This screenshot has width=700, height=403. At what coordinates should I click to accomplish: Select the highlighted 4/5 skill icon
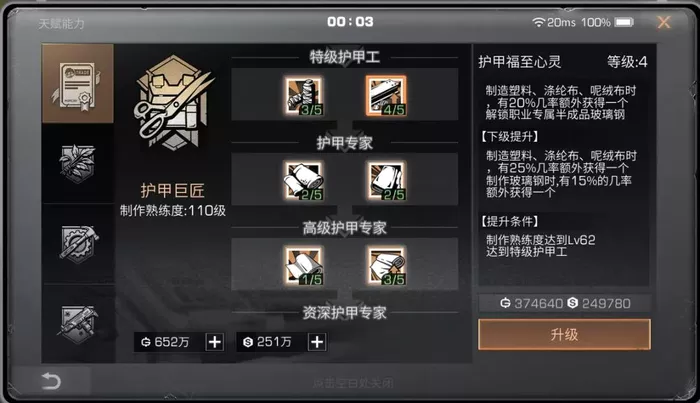coord(386,96)
